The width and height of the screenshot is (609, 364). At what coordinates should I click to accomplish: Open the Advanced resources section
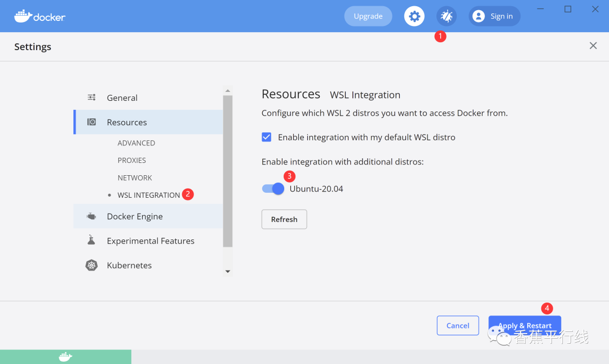point(136,143)
